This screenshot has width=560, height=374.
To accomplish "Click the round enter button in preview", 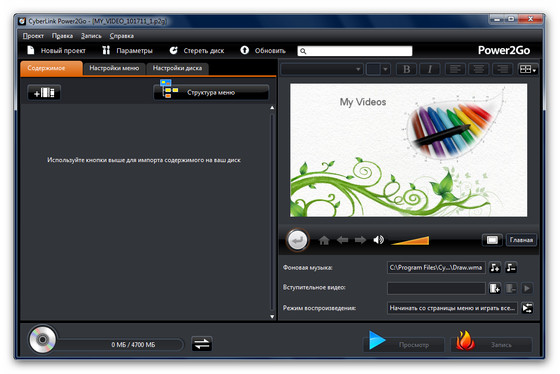I will (x=297, y=240).
